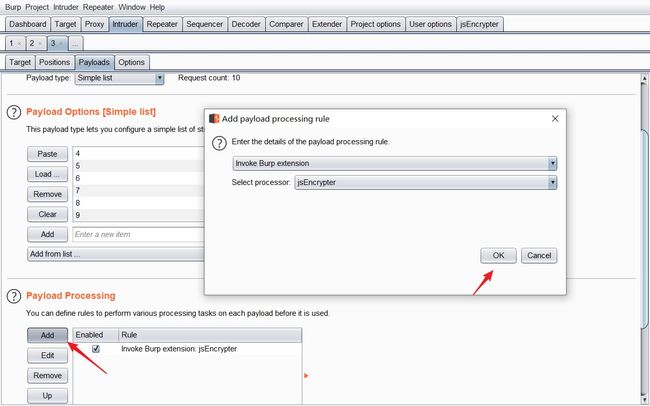Select payload list item 7
The width and height of the screenshot is (650, 406).
[x=138, y=190]
